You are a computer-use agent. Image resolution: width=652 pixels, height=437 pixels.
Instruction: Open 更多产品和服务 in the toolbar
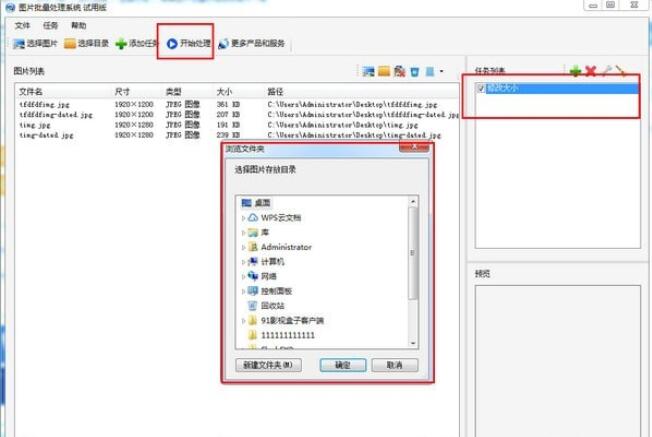[252, 43]
